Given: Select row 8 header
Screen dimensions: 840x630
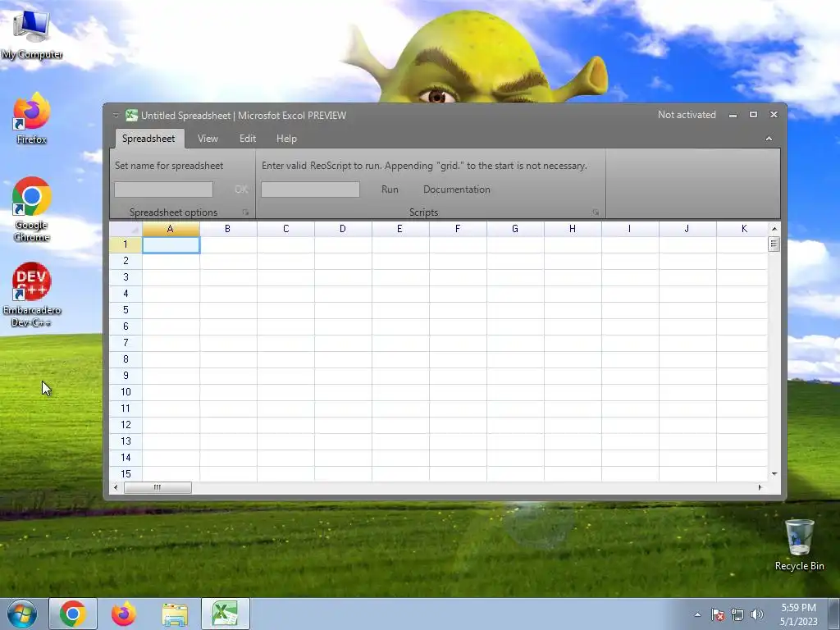Looking at the screenshot, I should click(126, 359).
